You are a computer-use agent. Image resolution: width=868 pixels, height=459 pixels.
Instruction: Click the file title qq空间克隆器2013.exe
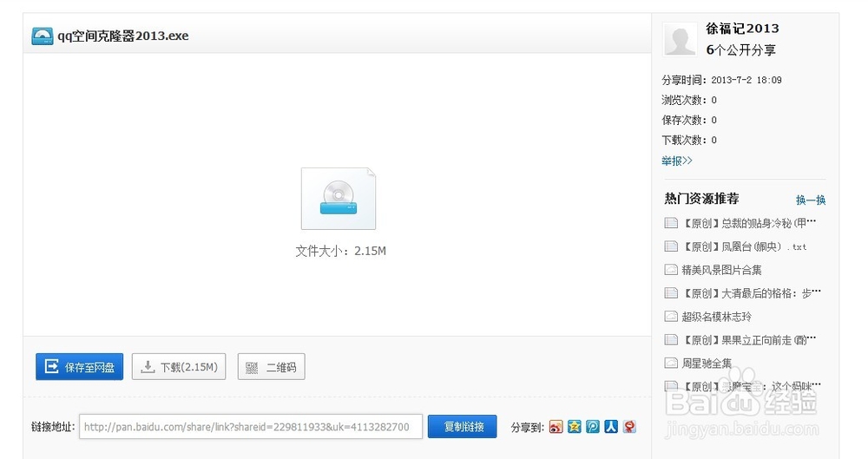coord(123,36)
